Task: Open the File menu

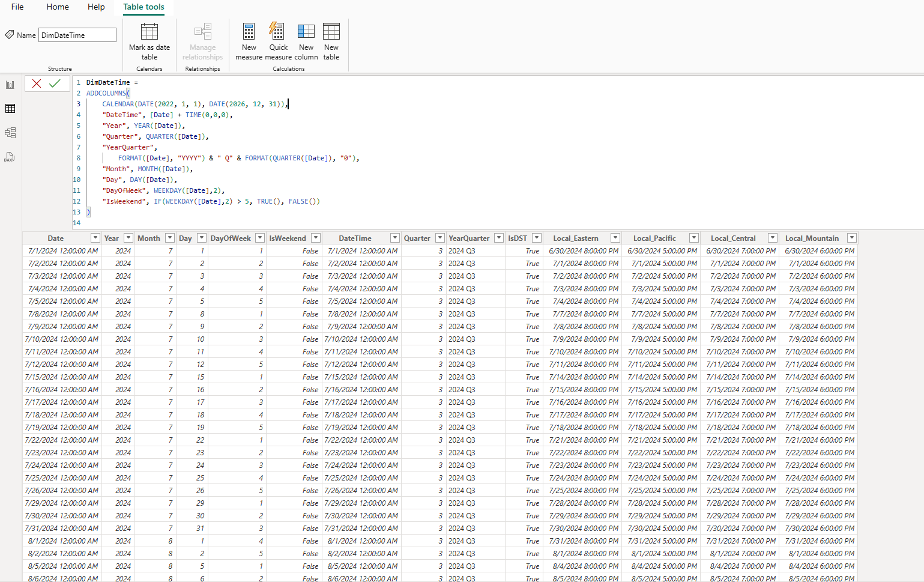Action: tap(17, 7)
